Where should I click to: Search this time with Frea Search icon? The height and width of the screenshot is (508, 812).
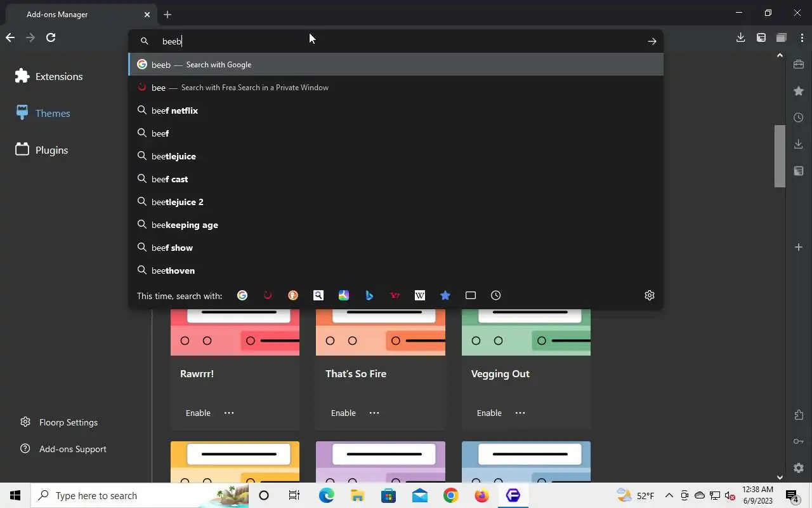(268, 295)
